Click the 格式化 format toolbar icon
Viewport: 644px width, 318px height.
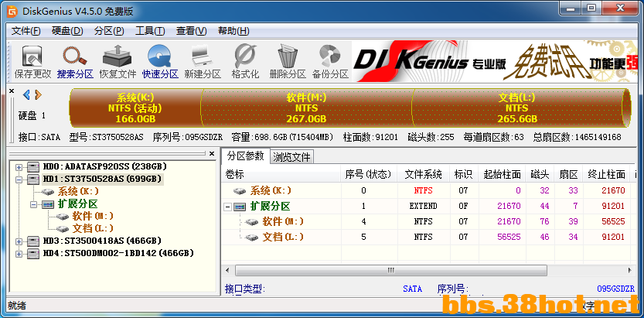pyautogui.click(x=245, y=56)
